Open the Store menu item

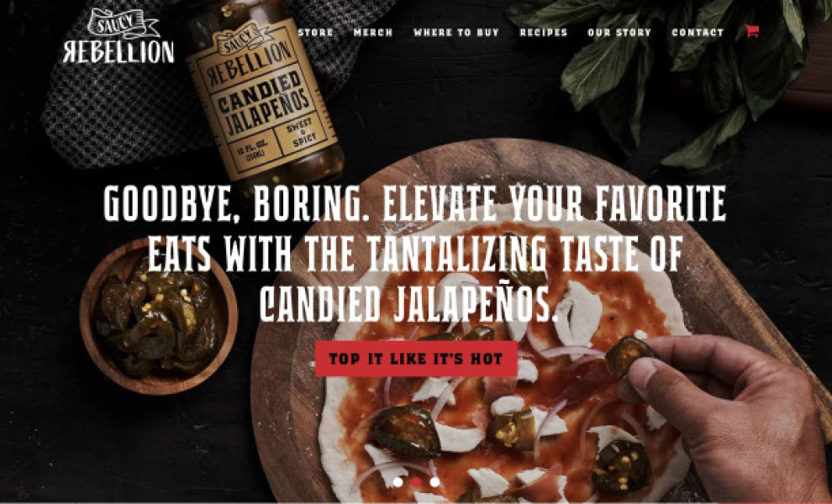pos(316,33)
